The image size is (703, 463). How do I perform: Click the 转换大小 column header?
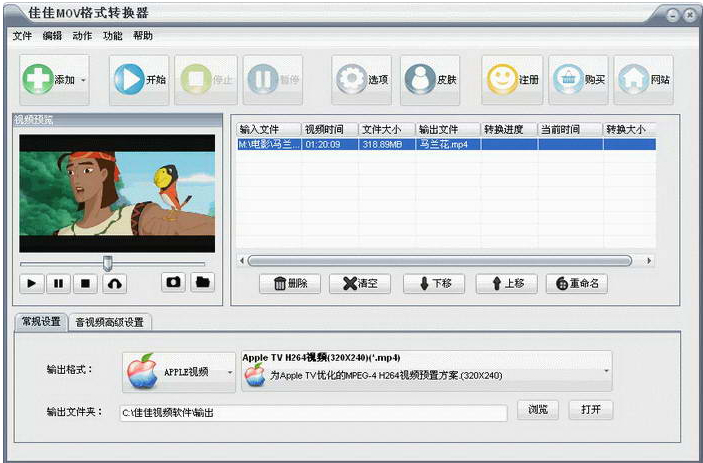coord(629,130)
